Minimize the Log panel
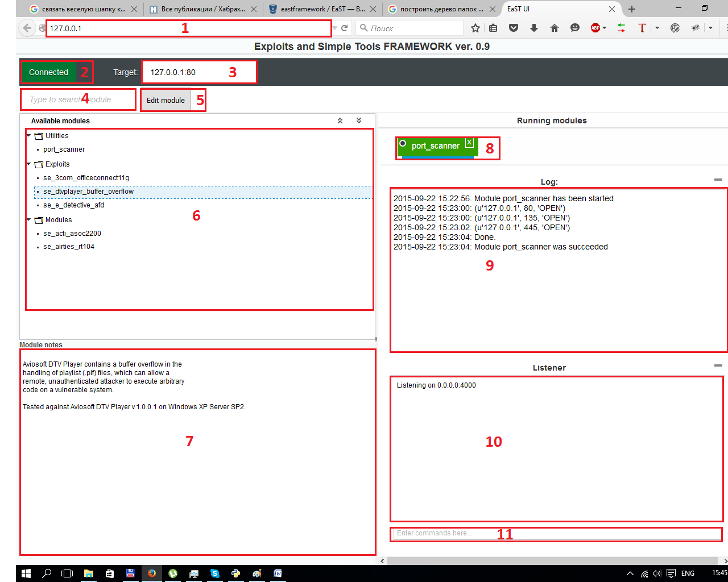Image resolution: width=728 pixels, height=582 pixels. click(x=718, y=180)
